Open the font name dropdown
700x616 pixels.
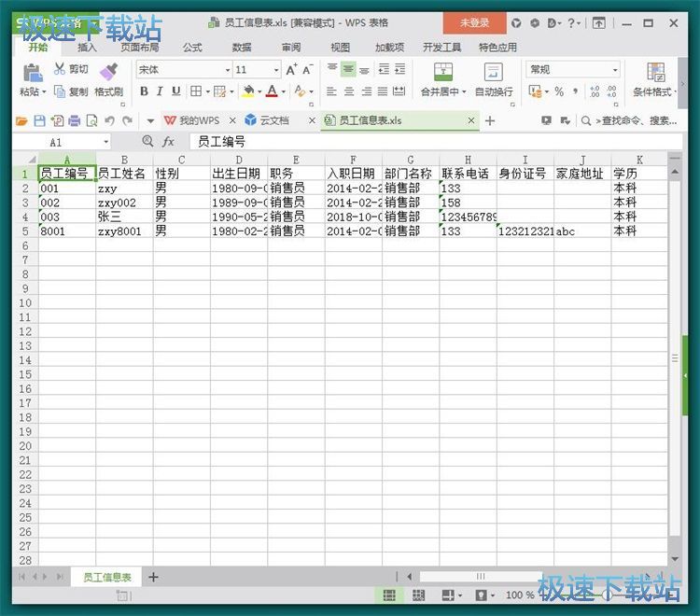pos(227,70)
